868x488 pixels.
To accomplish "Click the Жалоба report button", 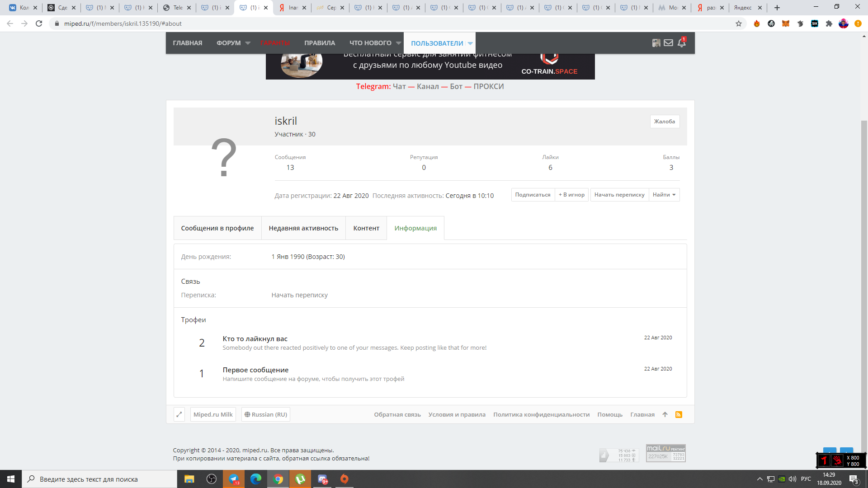I will point(665,122).
